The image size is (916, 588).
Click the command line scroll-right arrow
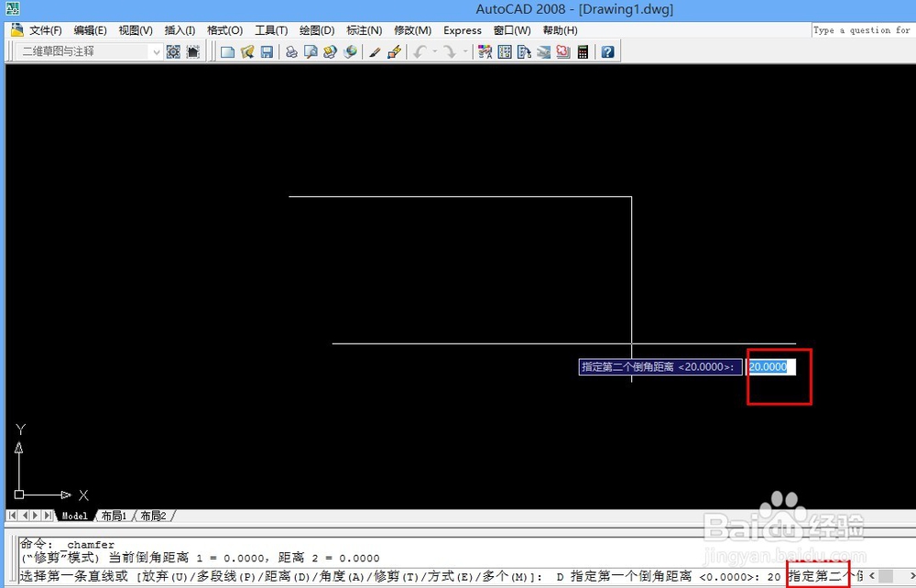coord(911,576)
